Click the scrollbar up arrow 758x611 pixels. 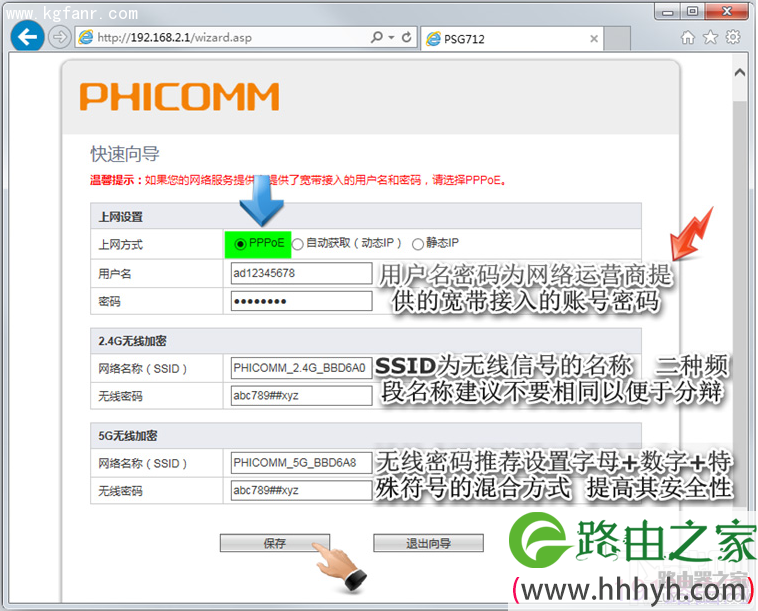pyautogui.click(x=740, y=73)
